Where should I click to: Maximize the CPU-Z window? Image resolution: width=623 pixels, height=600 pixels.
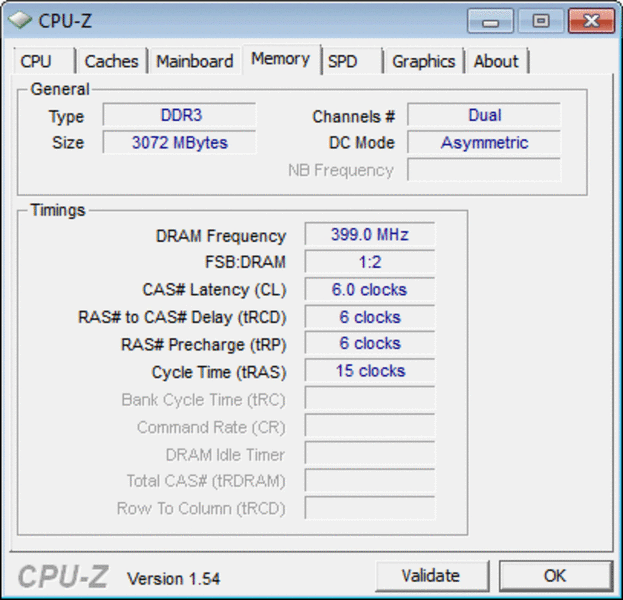point(541,21)
